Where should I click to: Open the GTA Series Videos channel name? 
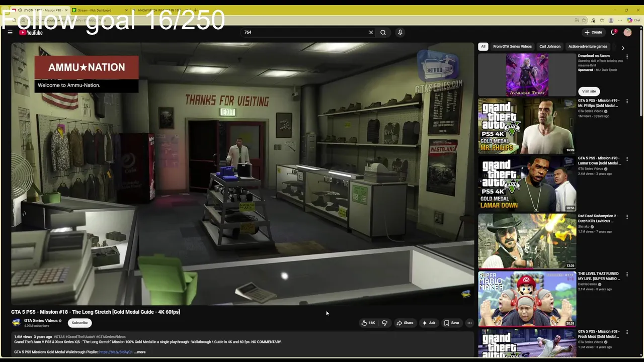(41, 321)
